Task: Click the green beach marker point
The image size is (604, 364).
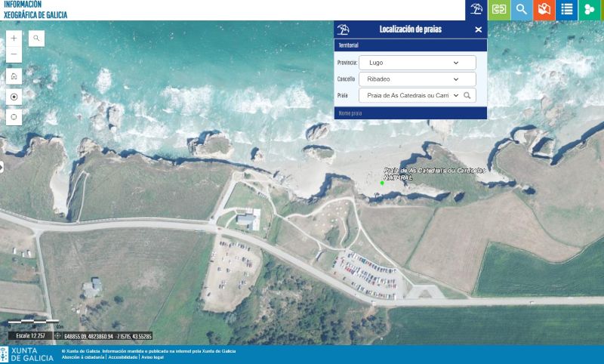Action: pos(382,183)
